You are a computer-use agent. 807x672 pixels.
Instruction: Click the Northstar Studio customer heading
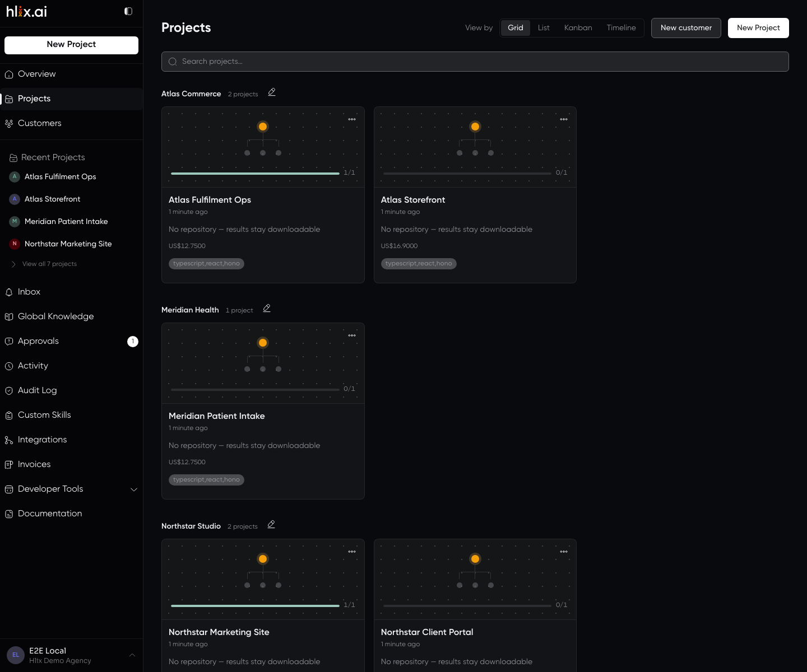point(191,526)
